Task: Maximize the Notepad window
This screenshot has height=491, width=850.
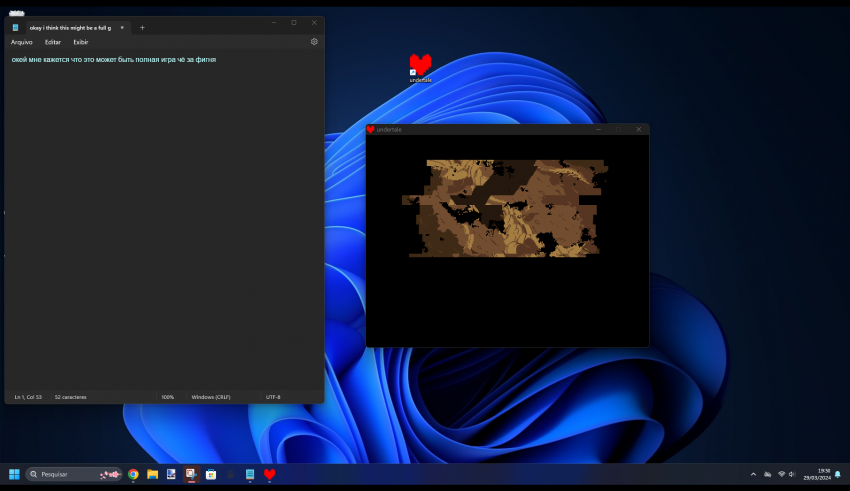Action: click(294, 23)
